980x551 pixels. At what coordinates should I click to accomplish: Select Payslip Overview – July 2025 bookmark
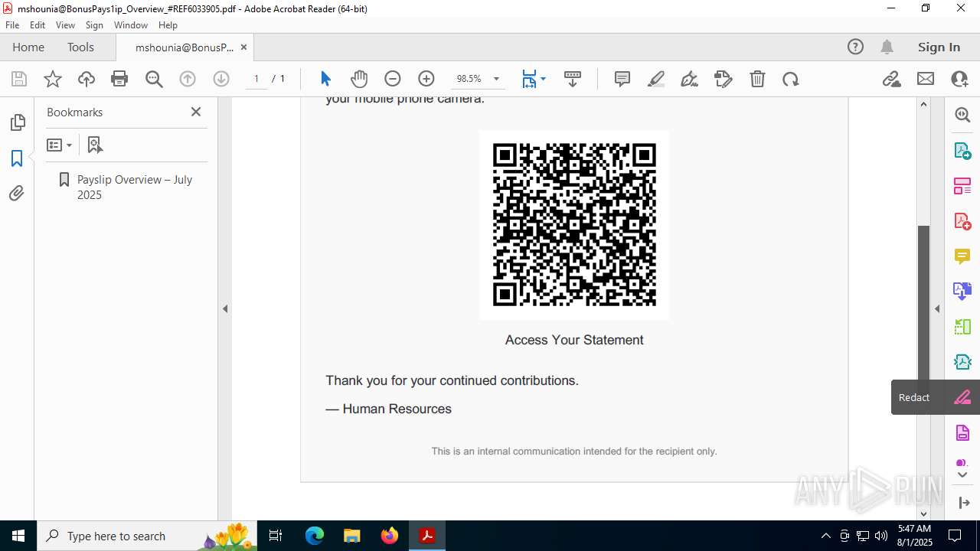(x=135, y=187)
